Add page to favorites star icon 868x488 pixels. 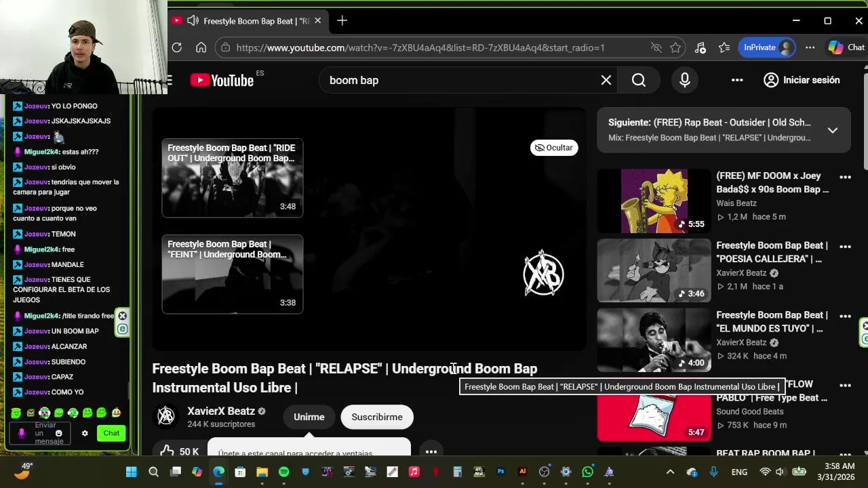[675, 47]
